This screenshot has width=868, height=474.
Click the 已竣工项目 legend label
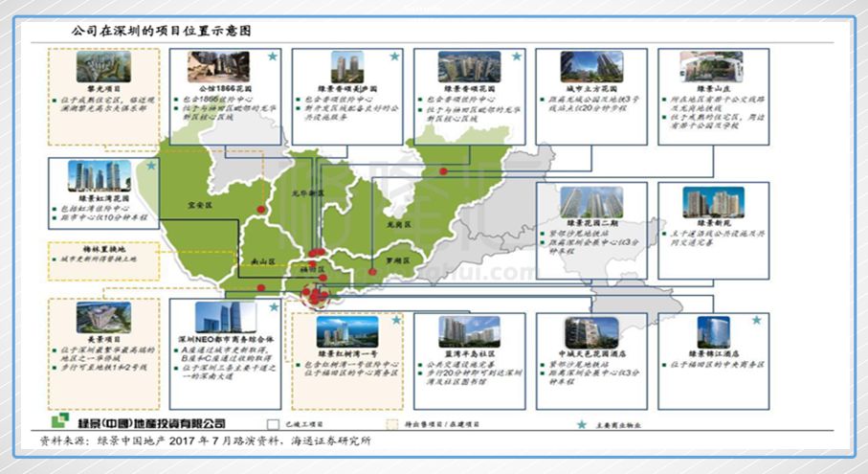[304, 425]
